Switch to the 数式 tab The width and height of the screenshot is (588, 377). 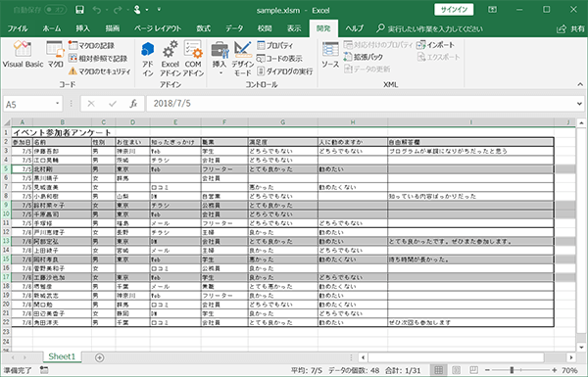(x=204, y=28)
